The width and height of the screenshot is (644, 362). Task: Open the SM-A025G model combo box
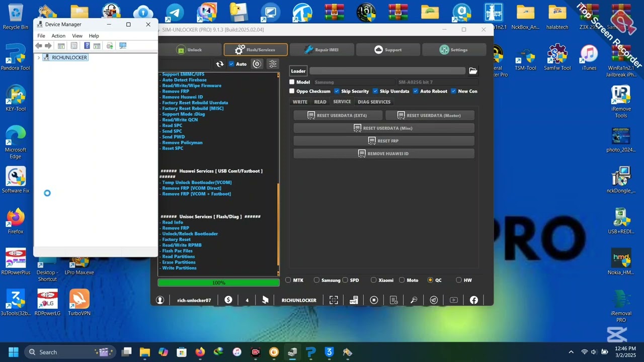click(x=437, y=82)
